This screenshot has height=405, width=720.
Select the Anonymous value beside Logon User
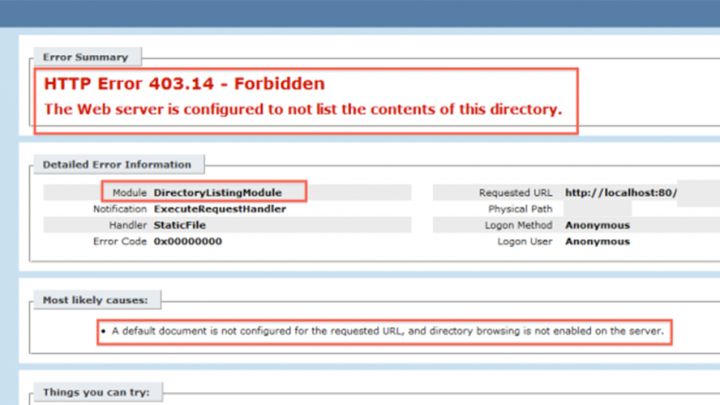[x=597, y=242]
